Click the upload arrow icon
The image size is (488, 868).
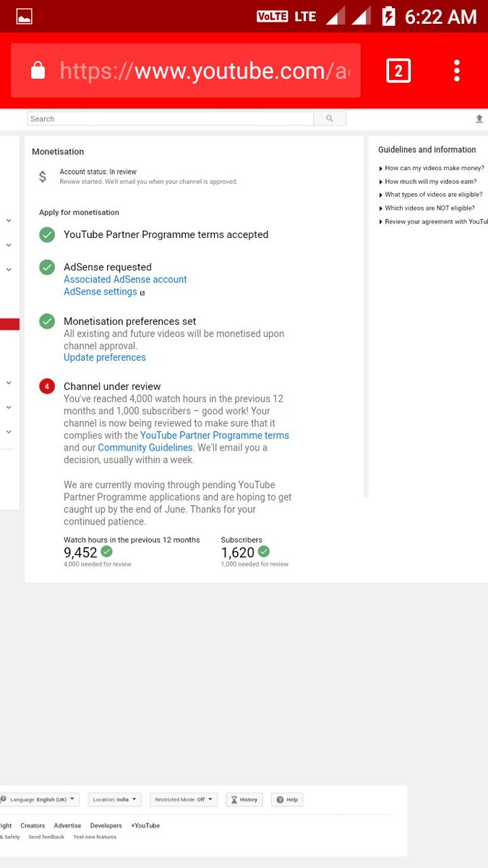pyautogui.click(x=479, y=119)
